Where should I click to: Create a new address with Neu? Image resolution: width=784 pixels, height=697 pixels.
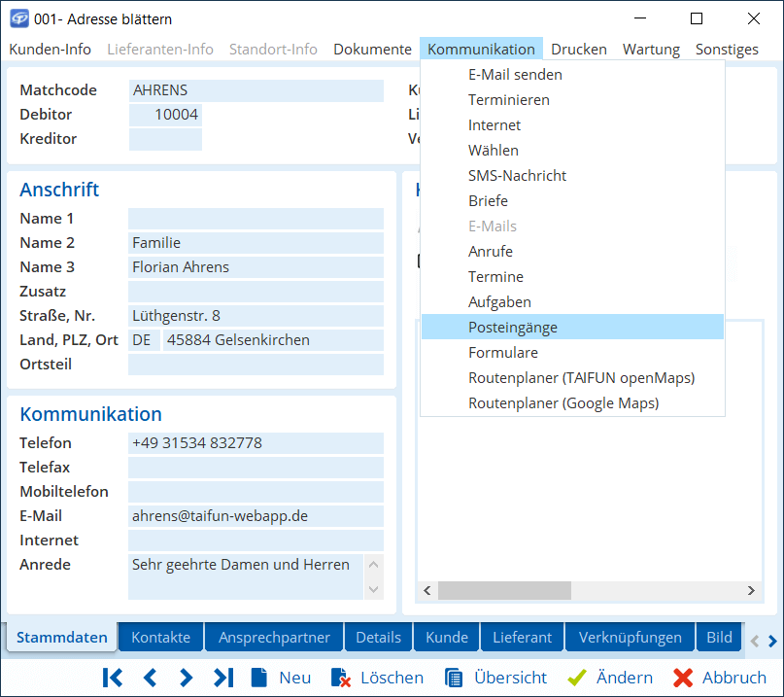tap(282, 678)
